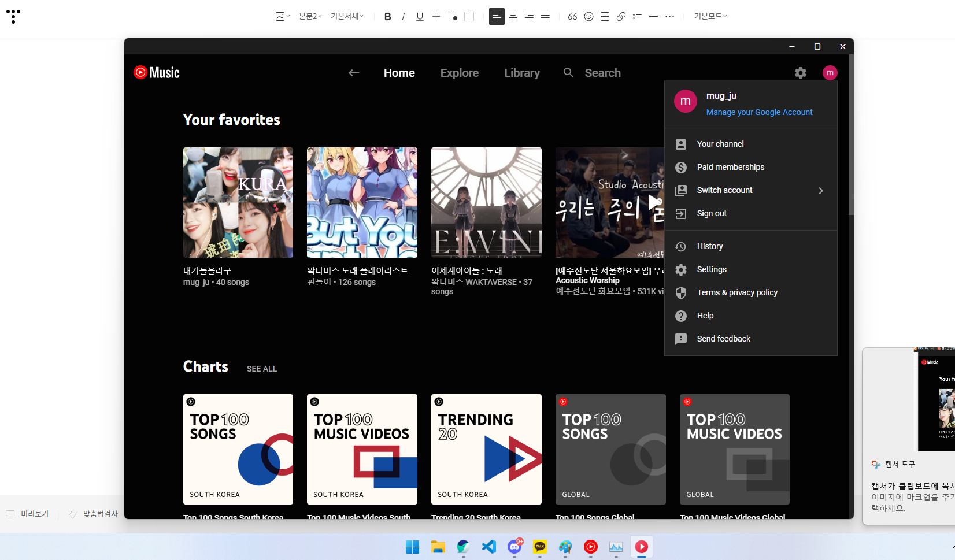Screen dimensions: 955x560
Task: Open Your channel from account menu
Action: [751, 144]
